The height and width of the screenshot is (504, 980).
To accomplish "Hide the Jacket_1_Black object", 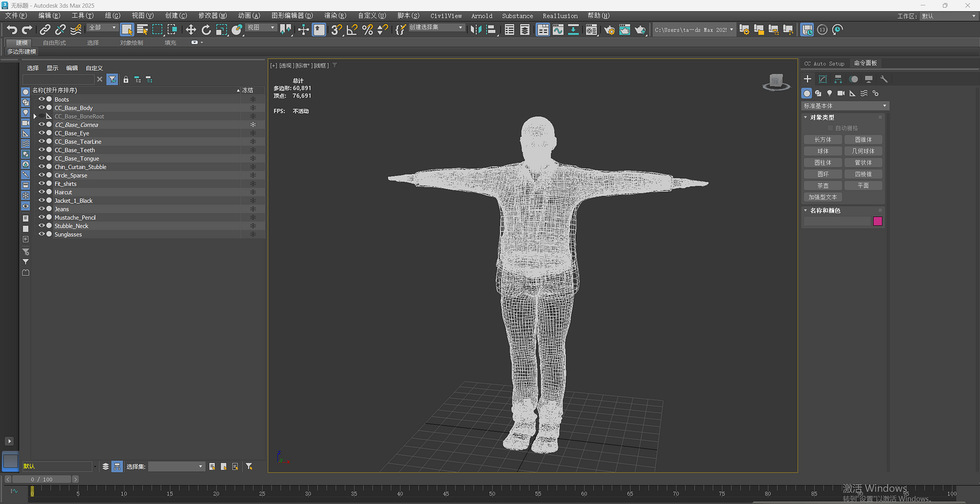I will point(42,201).
